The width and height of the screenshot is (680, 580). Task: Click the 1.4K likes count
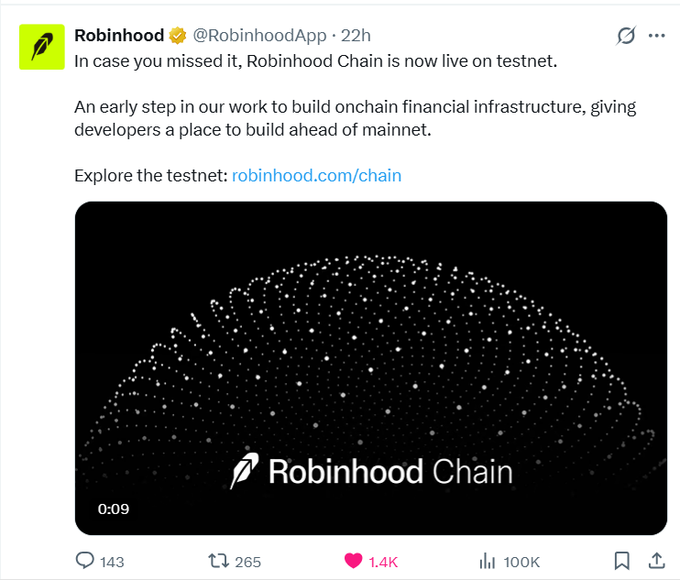coord(384,562)
